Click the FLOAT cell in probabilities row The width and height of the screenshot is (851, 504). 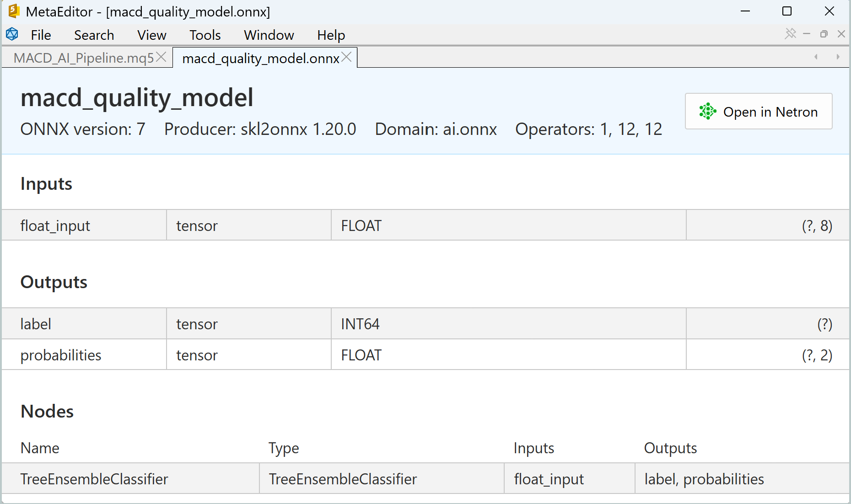tap(509, 355)
